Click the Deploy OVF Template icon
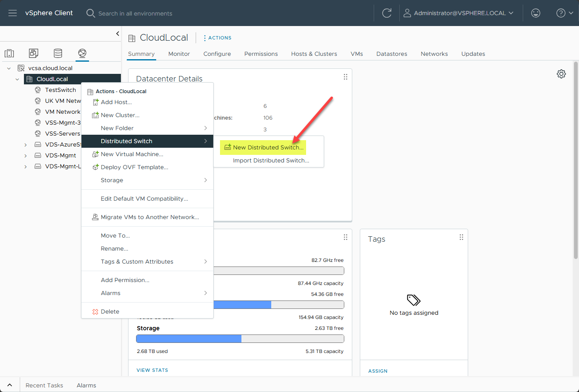The height and width of the screenshot is (392, 579). [x=95, y=167]
